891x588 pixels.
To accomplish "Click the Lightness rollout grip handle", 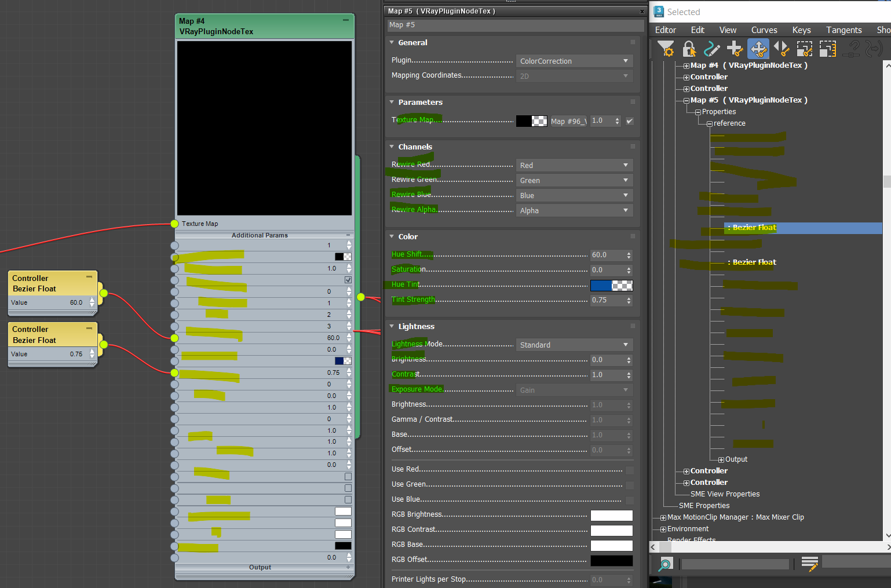I will [x=633, y=326].
